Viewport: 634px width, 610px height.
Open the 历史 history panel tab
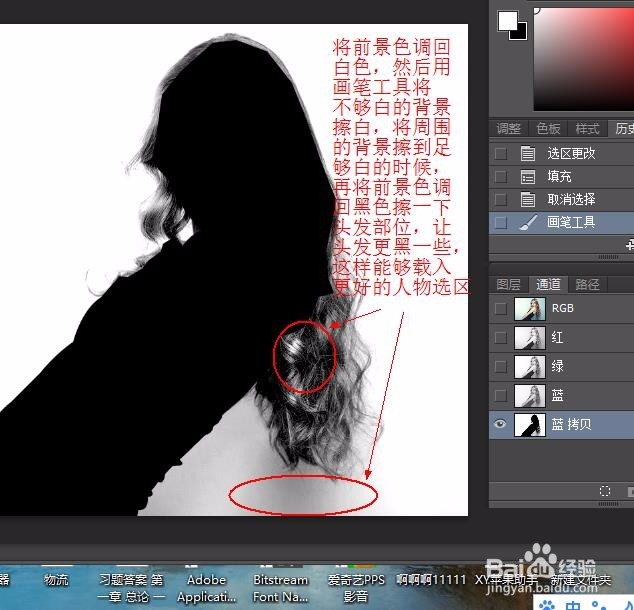[623, 129]
